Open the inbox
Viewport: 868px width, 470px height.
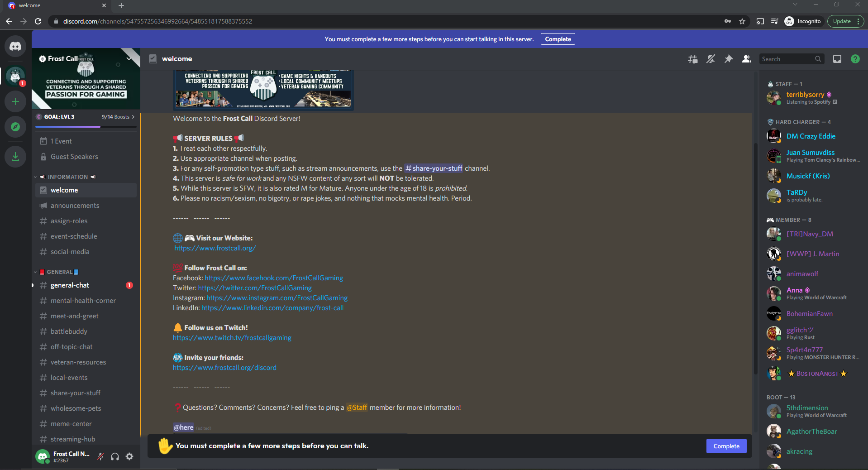tap(837, 59)
